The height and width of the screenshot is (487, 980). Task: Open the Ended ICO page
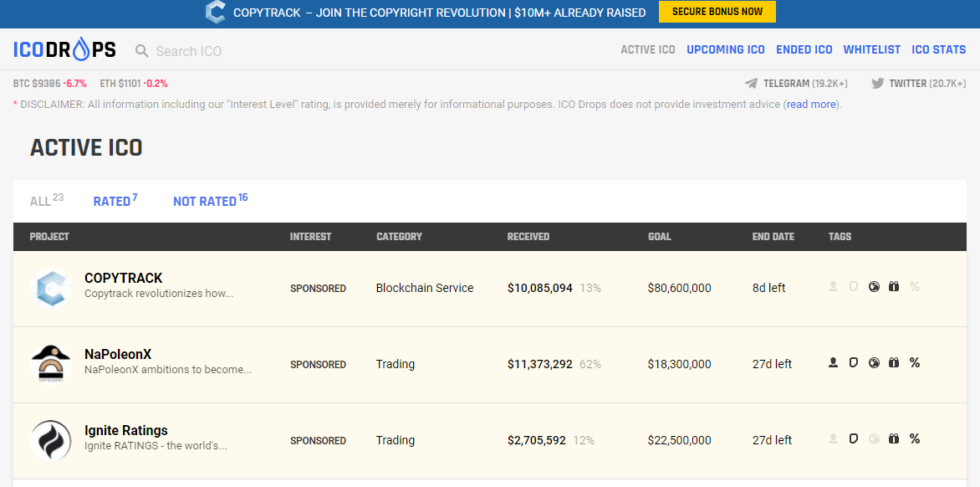pos(804,49)
